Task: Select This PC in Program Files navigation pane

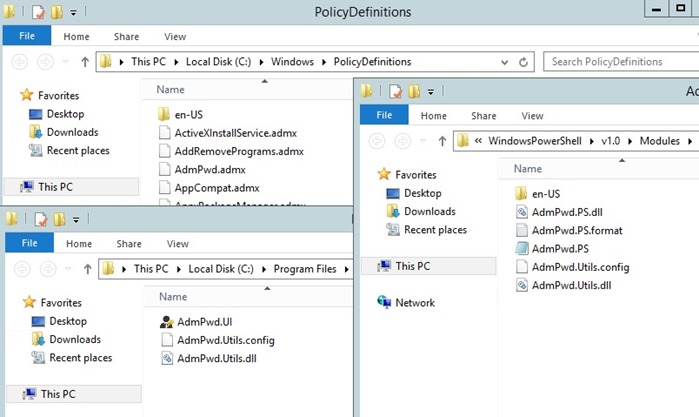Action: tap(74, 394)
